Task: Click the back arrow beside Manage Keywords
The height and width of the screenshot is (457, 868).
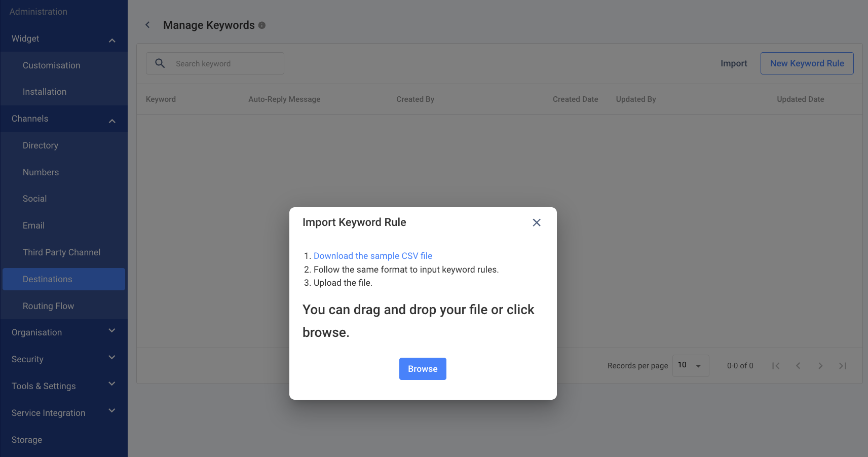Action: (147, 25)
